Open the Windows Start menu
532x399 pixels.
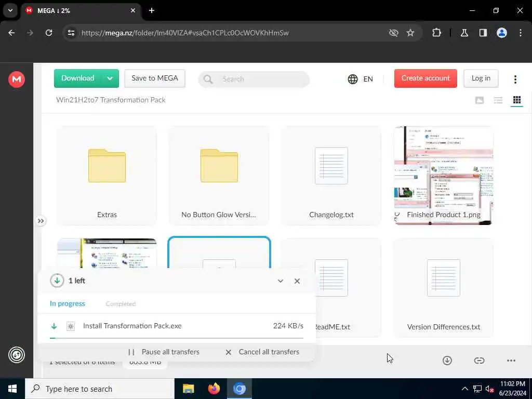click(x=12, y=389)
